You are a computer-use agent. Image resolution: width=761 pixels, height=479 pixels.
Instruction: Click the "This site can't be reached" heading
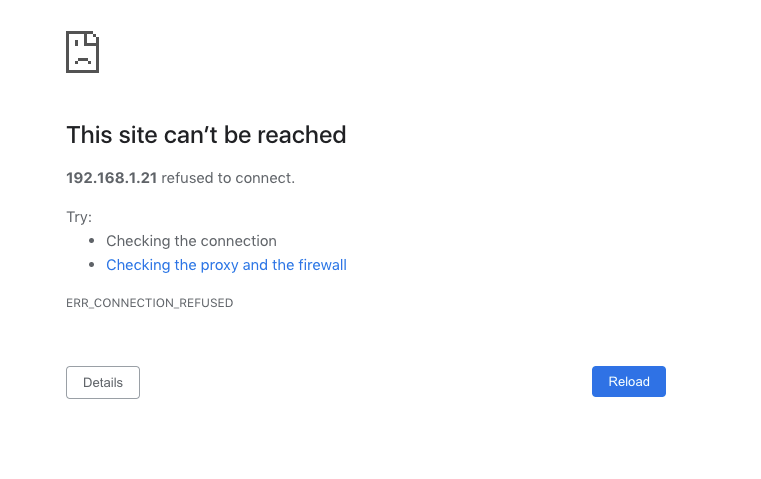click(x=206, y=135)
